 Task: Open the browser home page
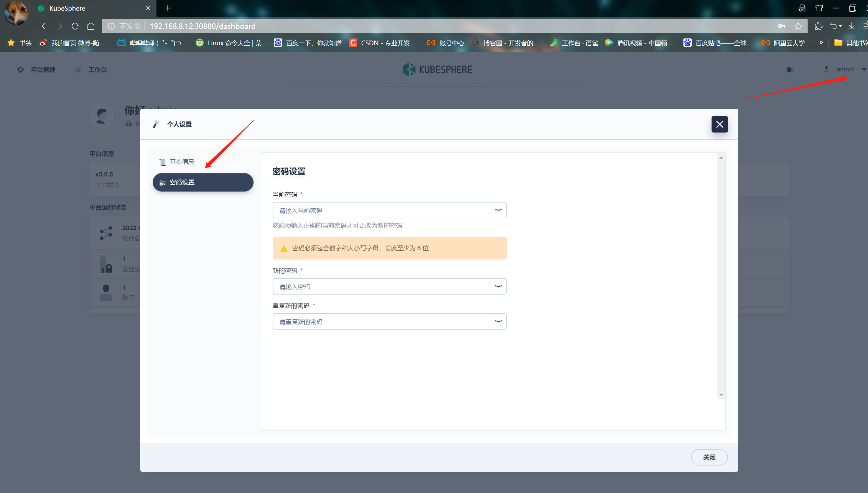pyautogui.click(x=91, y=26)
